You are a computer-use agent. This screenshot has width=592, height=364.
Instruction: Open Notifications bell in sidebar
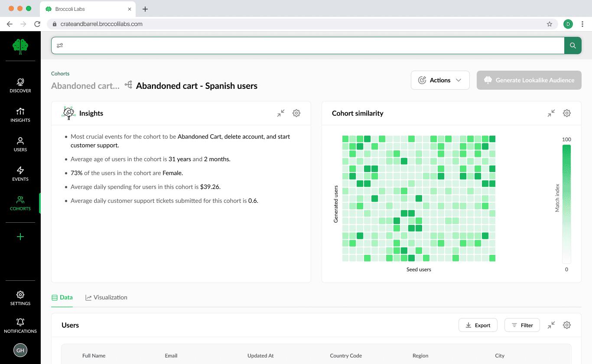[x=20, y=325]
